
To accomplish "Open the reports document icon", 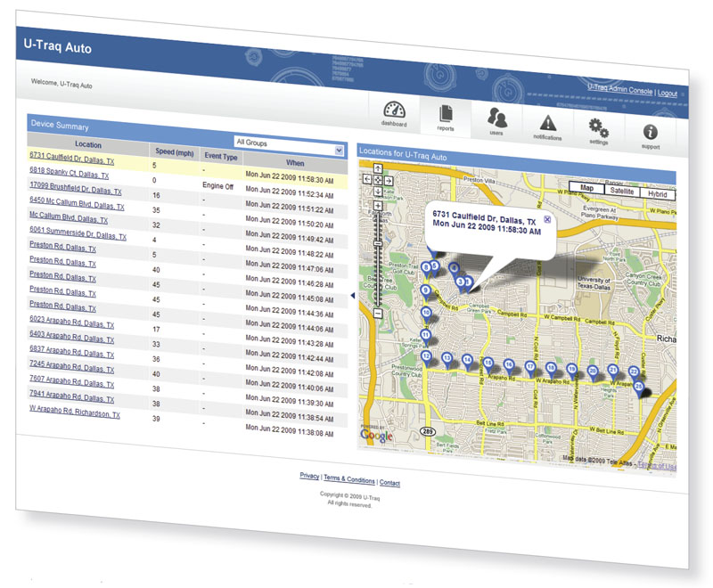I will (446, 117).
